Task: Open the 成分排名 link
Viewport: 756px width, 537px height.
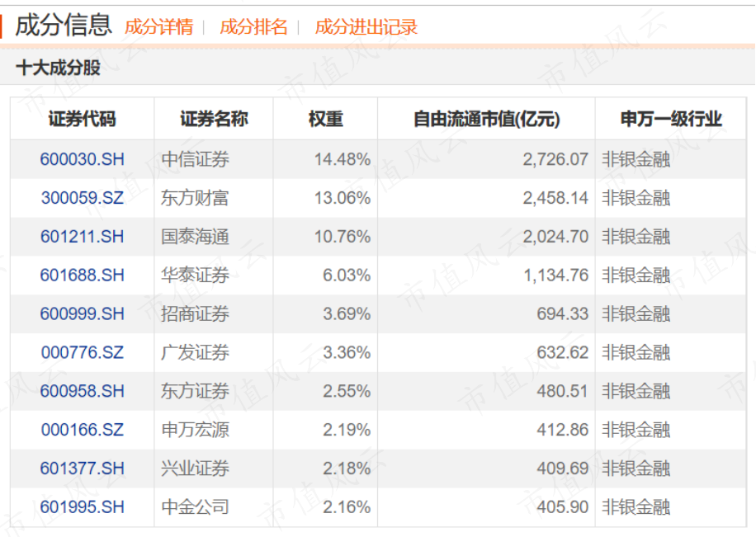Action: click(253, 27)
